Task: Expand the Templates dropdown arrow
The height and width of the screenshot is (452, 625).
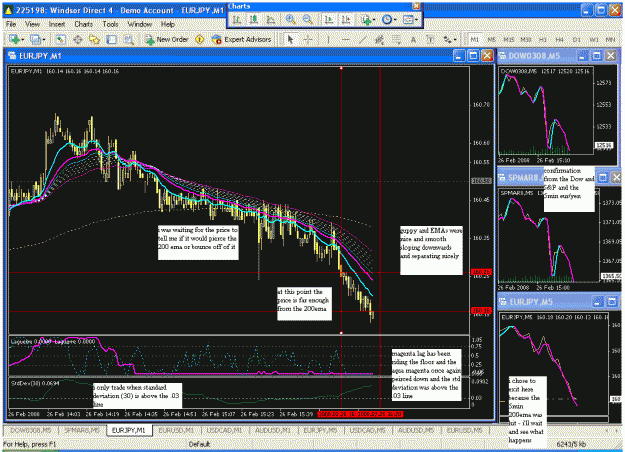Action: (x=416, y=20)
